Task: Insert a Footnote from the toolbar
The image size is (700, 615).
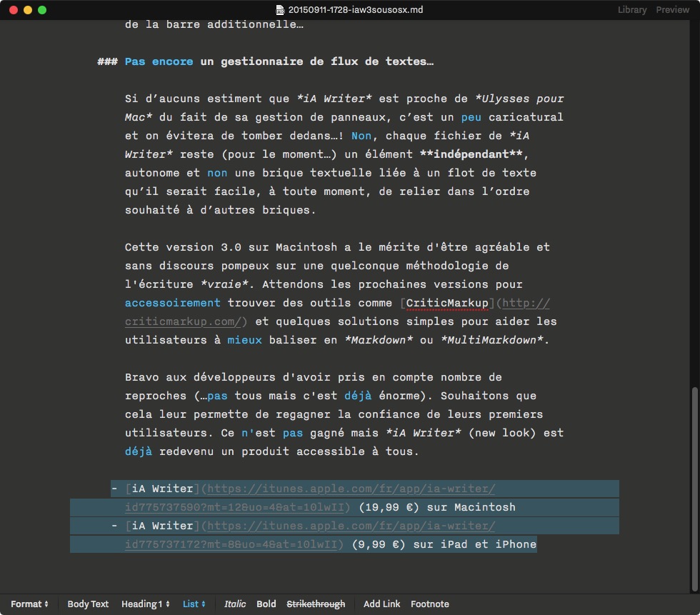Action: (x=430, y=604)
